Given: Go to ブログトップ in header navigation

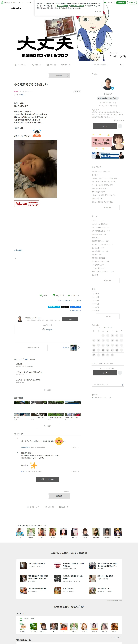Looking at the screenshot, I should pyautogui.click(x=21, y=65).
